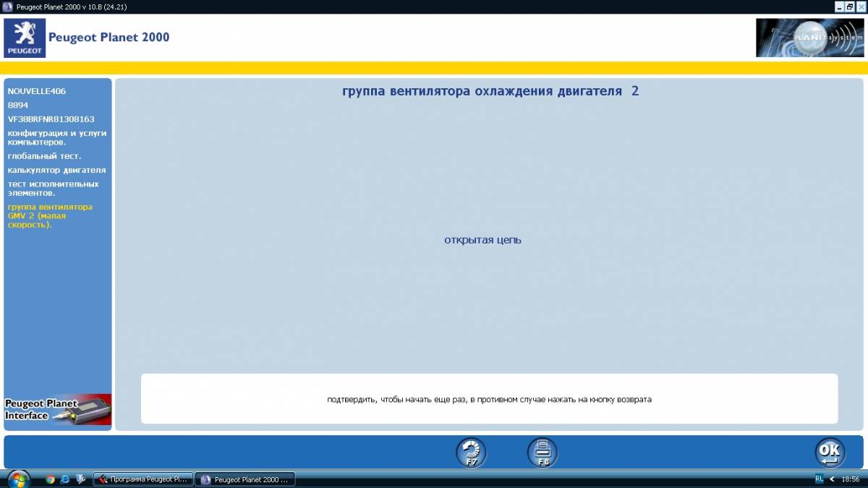868x488 pixels.
Task: Click the F7 return arrow button
Action: [471, 453]
